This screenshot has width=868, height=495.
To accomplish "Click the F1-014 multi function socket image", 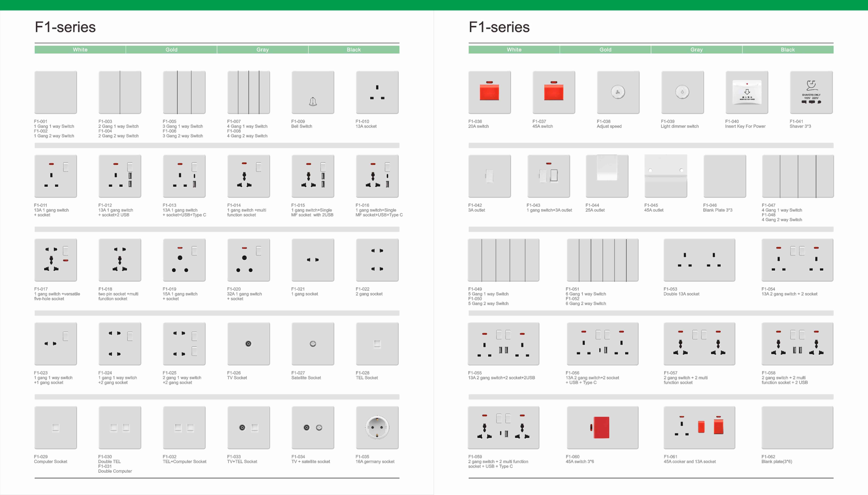I will (248, 176).
